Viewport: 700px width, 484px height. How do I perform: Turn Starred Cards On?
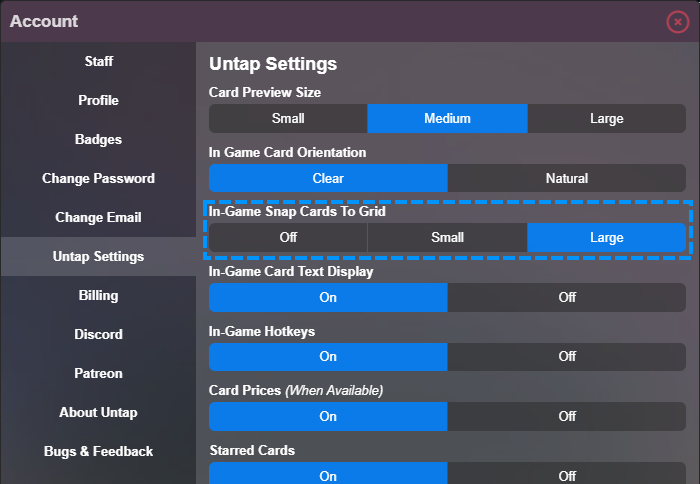pyautogui.click(x=328, y=474)
